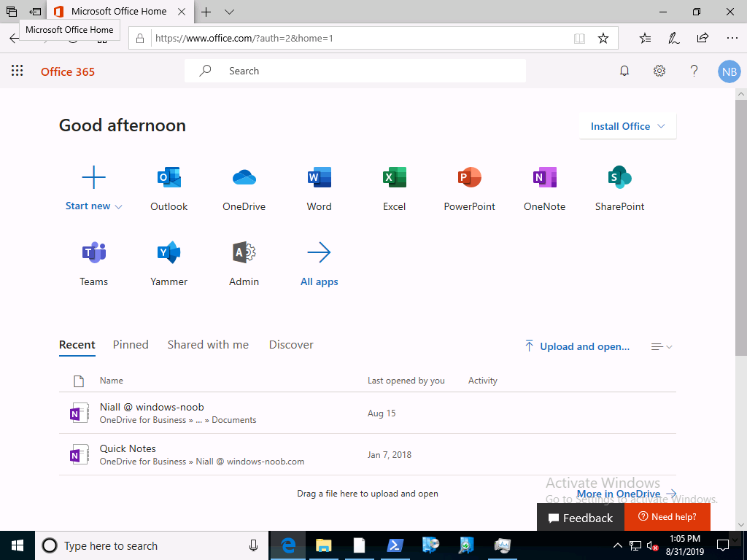Open the SharePoint app
Screen dimensions: 747x560
click(620, 189)
